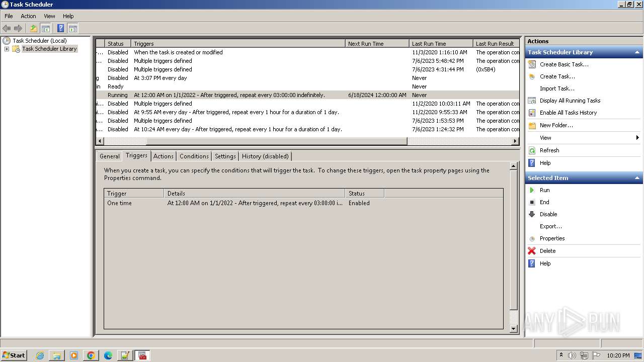The width and height of the screenshot is (644, 362).
Task: Show hidden icons in the system tray
Action: tap(561, 355)
